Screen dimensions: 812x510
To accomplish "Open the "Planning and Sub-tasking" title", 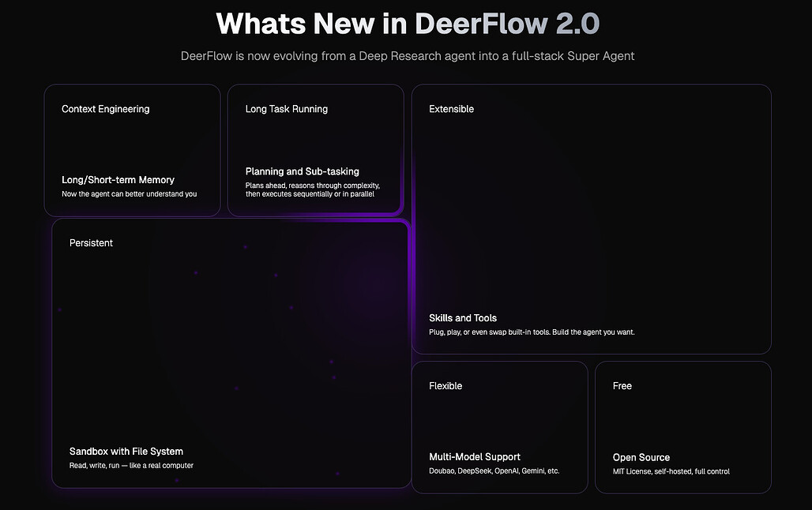I will (x=302, y=171).
